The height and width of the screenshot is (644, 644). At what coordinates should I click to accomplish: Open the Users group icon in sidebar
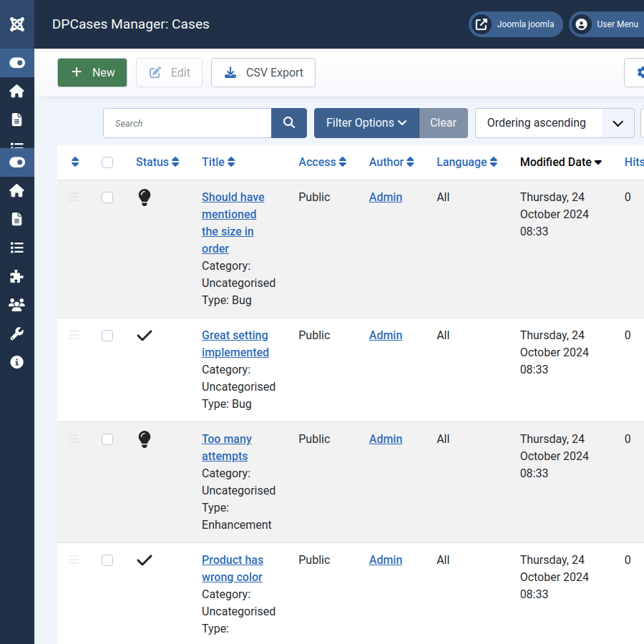click(17, 305)
